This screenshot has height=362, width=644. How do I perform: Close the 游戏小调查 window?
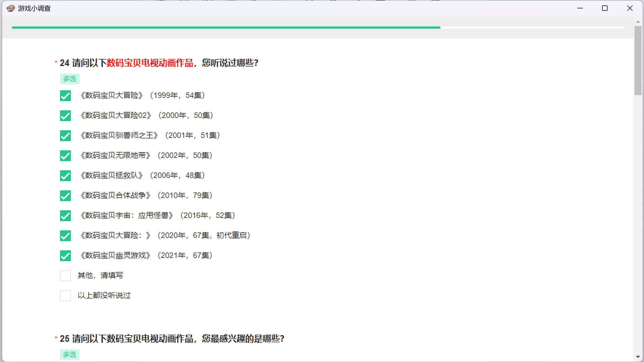(x=630, y=8)
